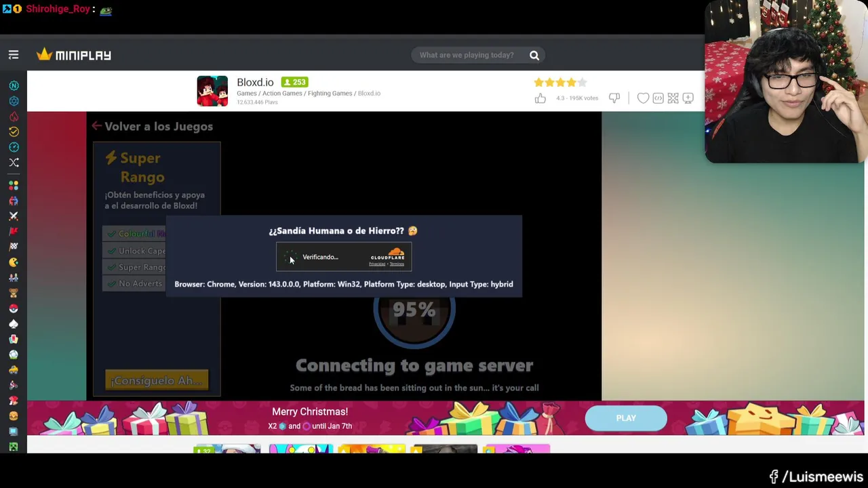Click the embed code icon
This screenshot has height=488, width=868.
coord(658,98)
